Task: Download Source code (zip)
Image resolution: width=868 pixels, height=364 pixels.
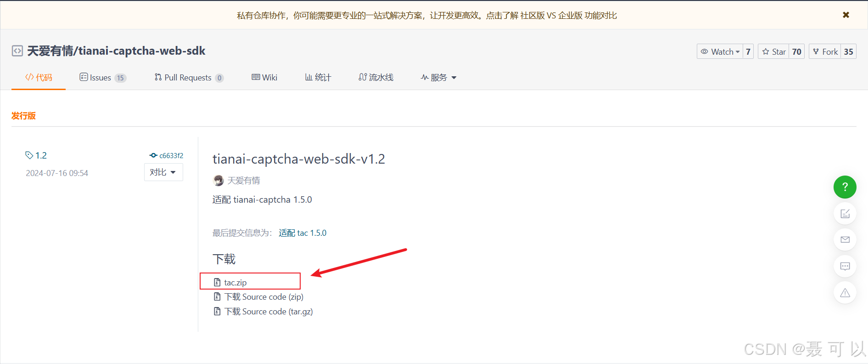Action: point(259,297)
